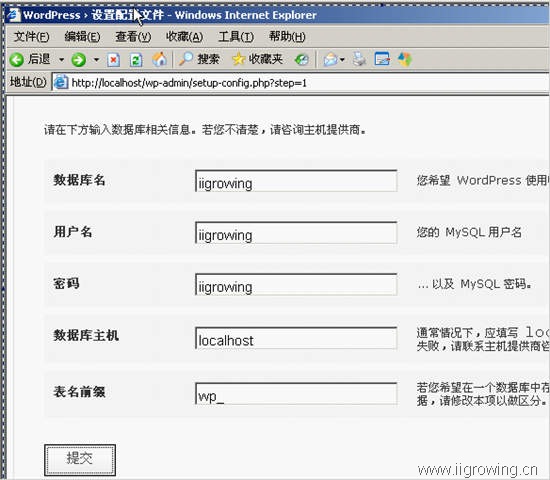Click the 数据库名 label text
This screenshot has width=550, height=480.
(79, 180)
